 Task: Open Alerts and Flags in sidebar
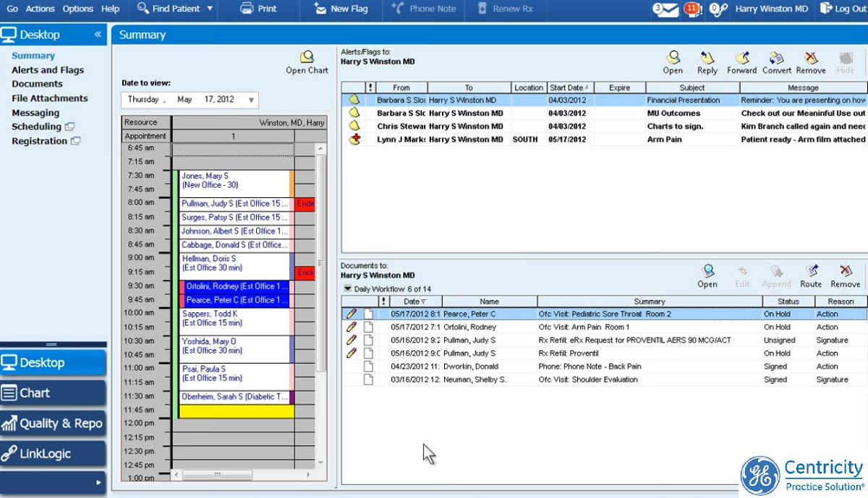(x=48, y=70)
